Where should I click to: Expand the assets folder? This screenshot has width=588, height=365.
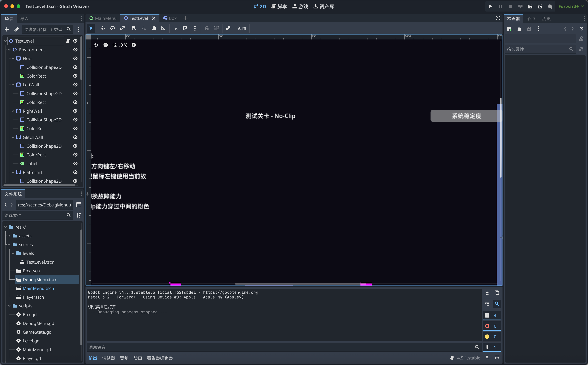pos(9,236)
